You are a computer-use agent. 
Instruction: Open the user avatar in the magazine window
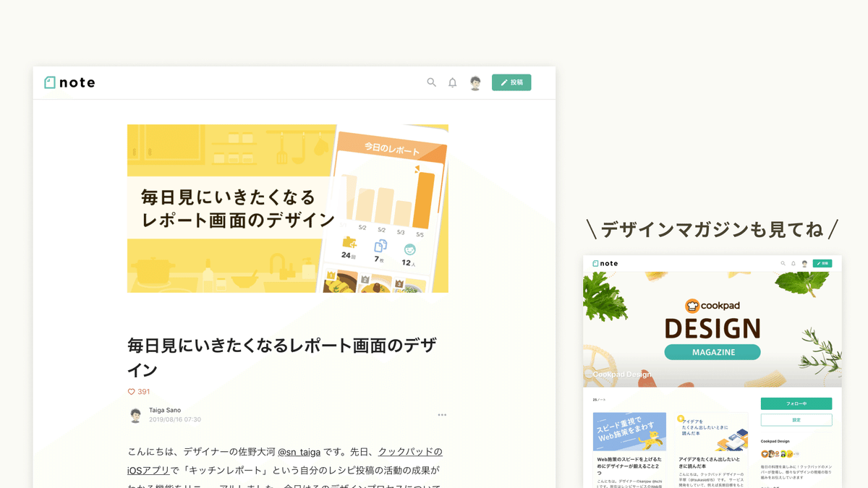click(x=804, y=264)
